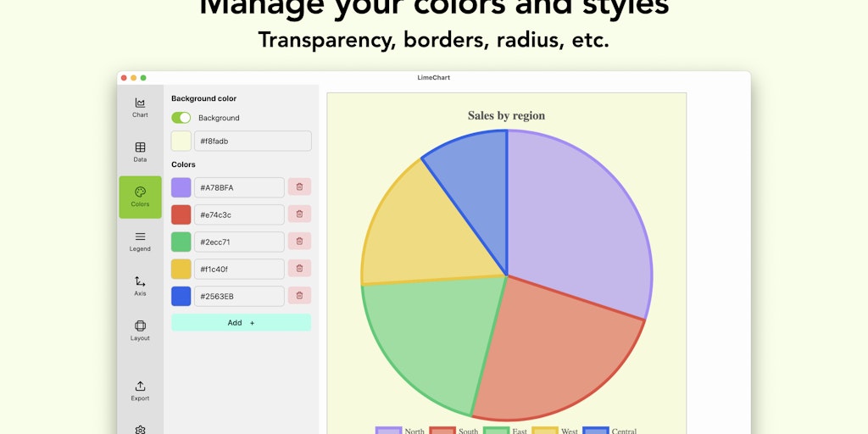Delete the #A78BFA color row
Screen dimensions: 868x434
pyautogui.click(x=299, y=187)
